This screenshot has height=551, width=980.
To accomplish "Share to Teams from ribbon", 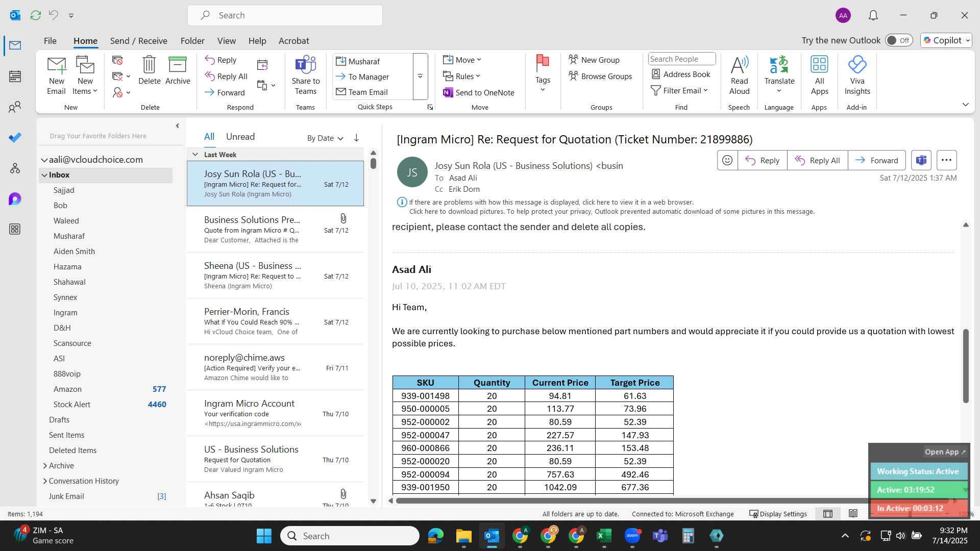I will tap(306, 76).
